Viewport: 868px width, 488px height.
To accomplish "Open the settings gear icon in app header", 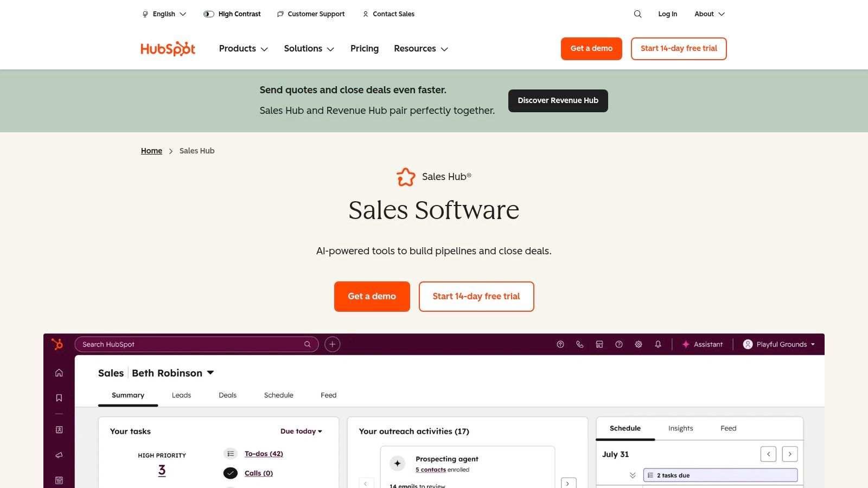I will 639,344.
